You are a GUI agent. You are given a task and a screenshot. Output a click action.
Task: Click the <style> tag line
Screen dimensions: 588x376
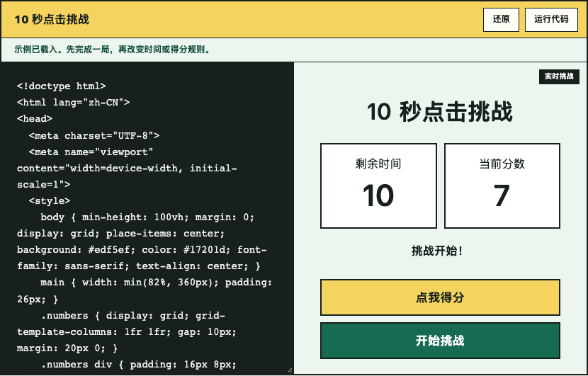tap(50, 201)
